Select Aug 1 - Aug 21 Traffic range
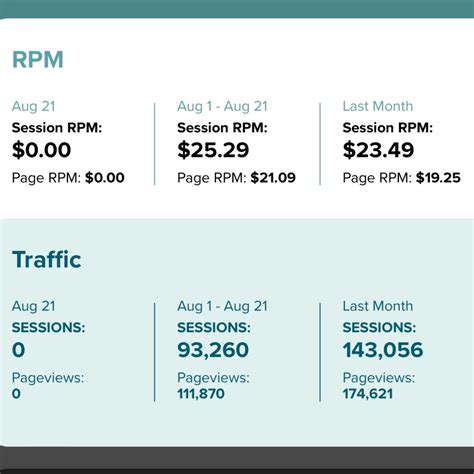 click(222, 306)
